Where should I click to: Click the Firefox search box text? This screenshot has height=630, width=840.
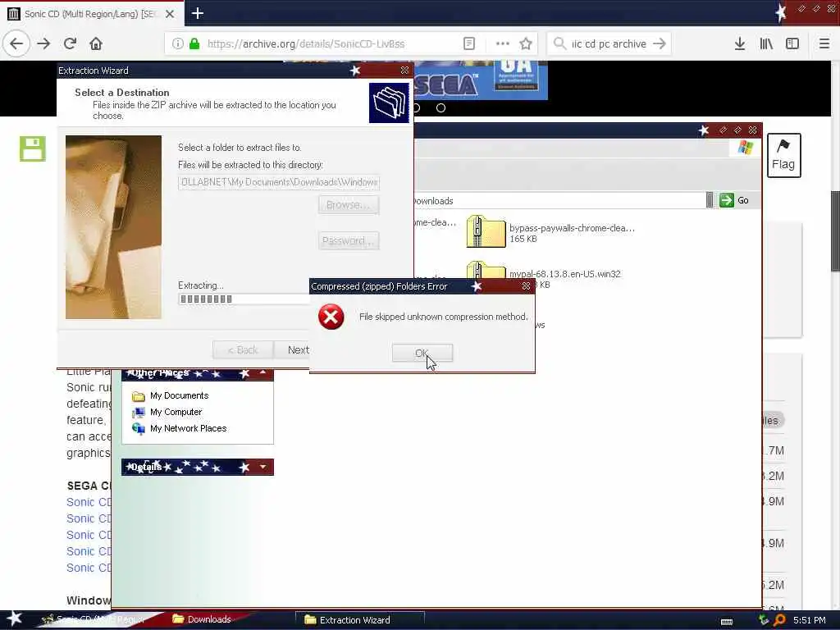609,44
